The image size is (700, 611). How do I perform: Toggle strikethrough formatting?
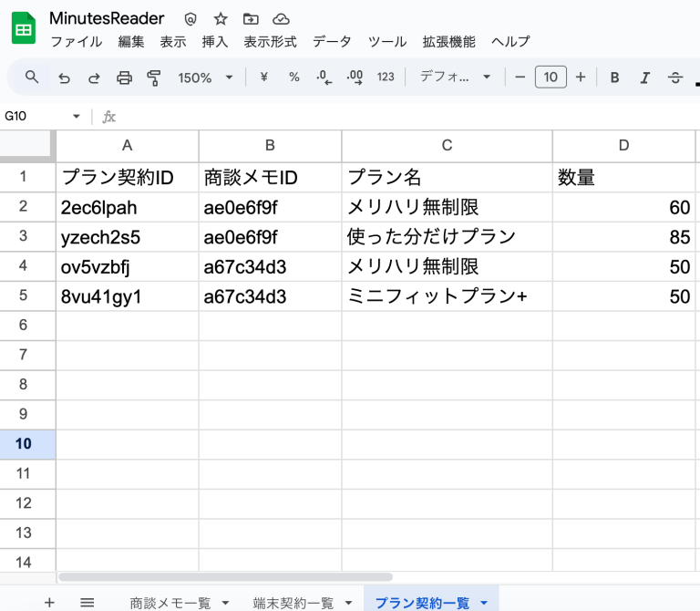click(x=675, y=78)
